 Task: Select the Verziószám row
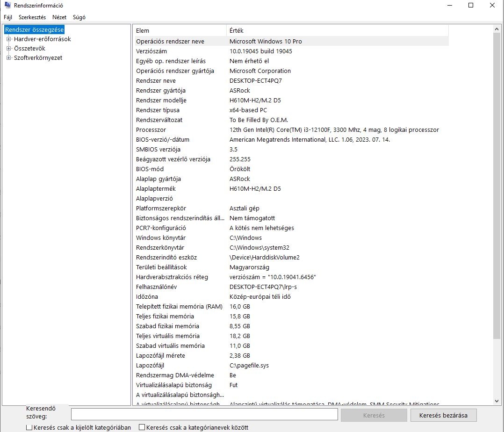pyautogui.click(x=291, y=51)
